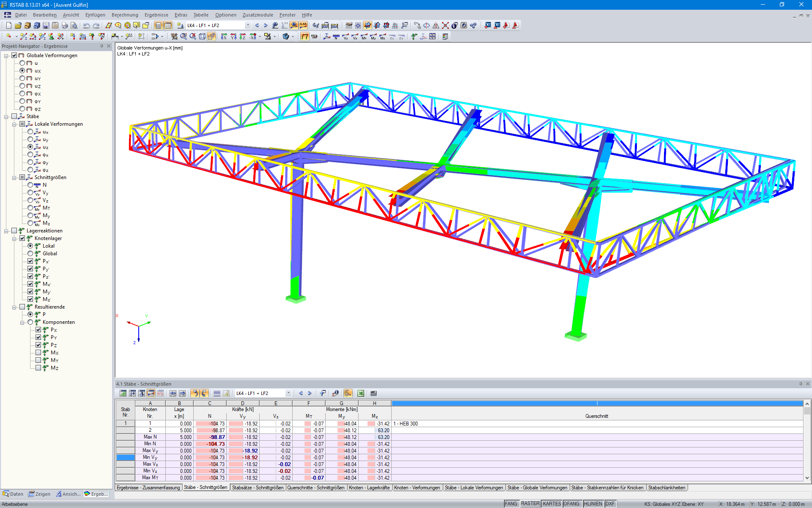
Task: Uncheck the Pz' support reaction checkbox
Action: click(30, 276)
